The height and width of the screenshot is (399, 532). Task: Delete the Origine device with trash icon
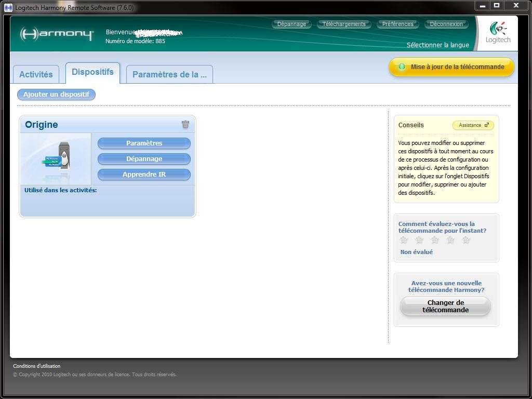click(185, 124)
